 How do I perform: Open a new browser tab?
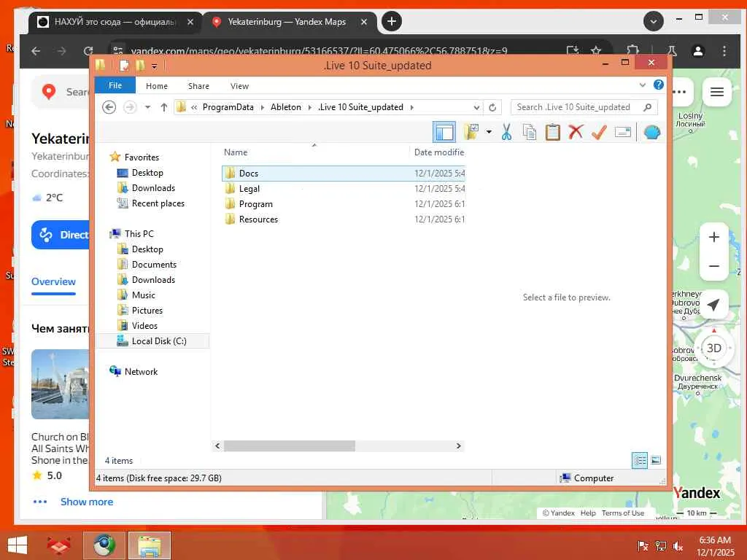[x=392, y=21]
